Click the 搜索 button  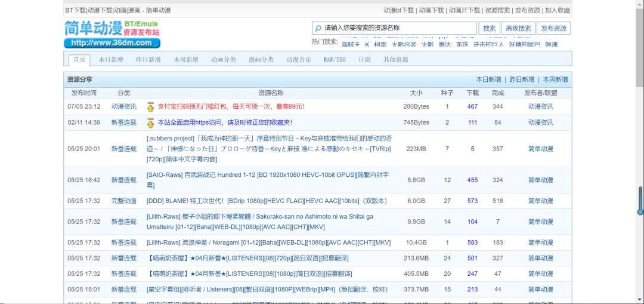(489, 29)
